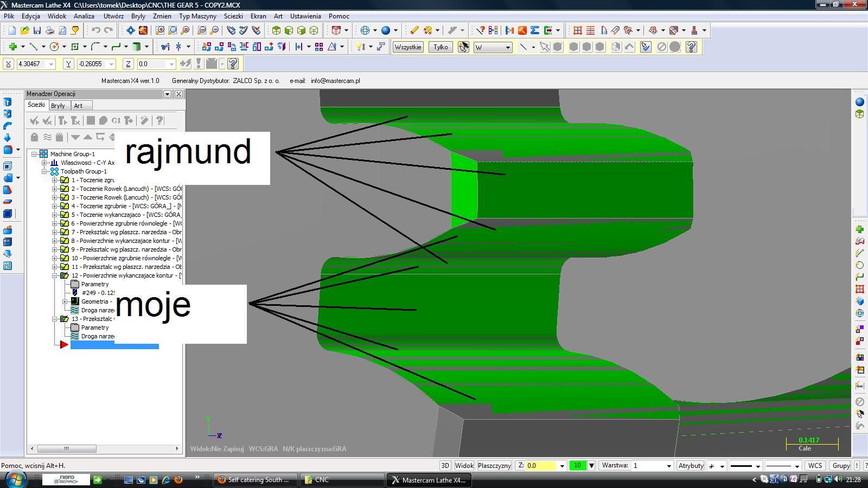This screenshot has width=868, height=488.
Task: Click the Z depth yellow field in status bar
Action: [541, 465]
